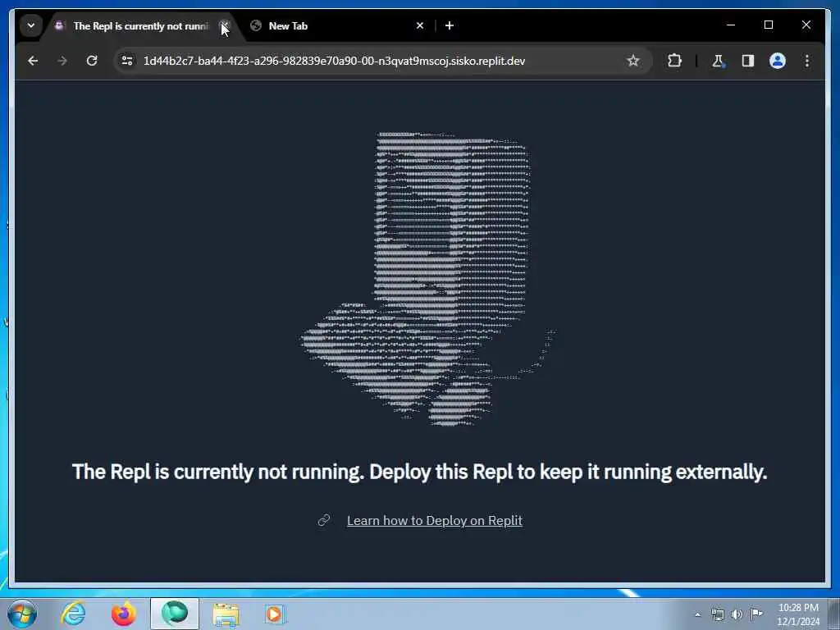Launch Firefox from the taskbar
The image size is (840, 630).
click(x=124, y=614)
